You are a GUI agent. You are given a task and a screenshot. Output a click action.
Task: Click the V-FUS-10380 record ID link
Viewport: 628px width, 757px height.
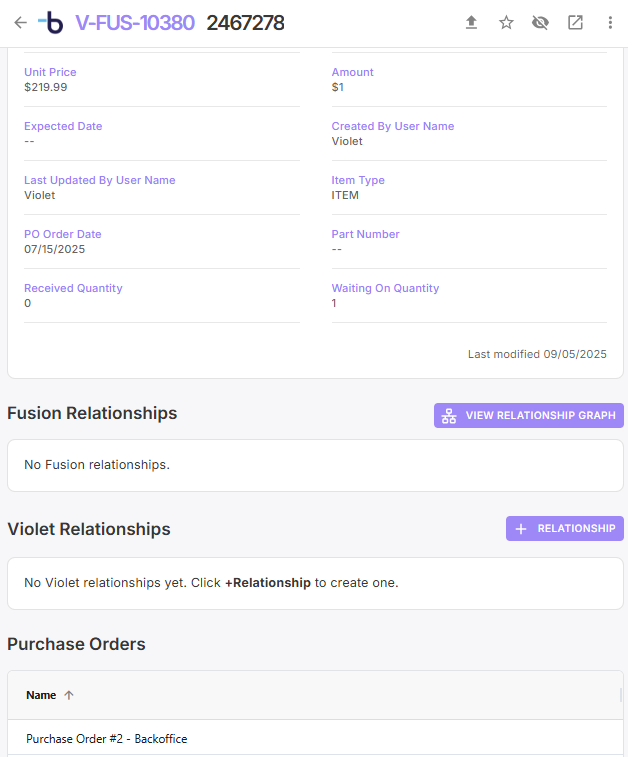(135, 23)
